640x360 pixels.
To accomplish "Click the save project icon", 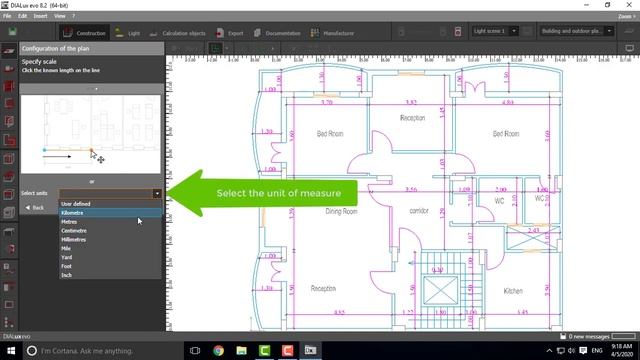I will 13,32.
